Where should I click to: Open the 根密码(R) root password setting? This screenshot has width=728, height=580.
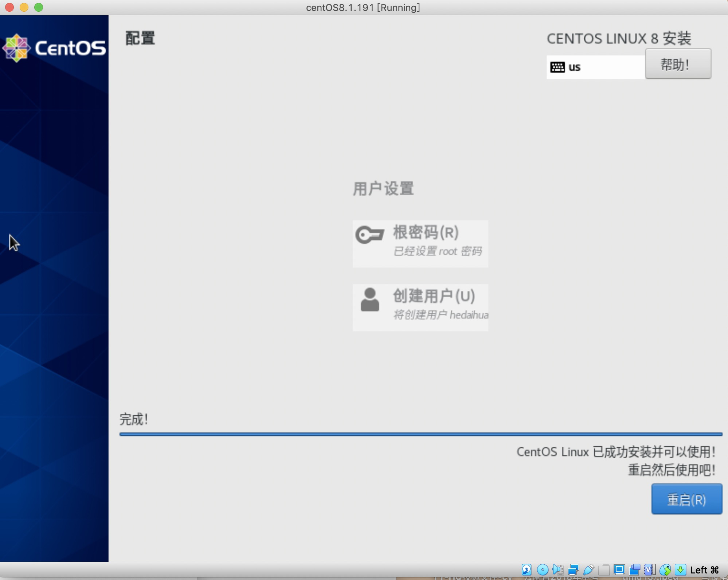tap(420, 243)
